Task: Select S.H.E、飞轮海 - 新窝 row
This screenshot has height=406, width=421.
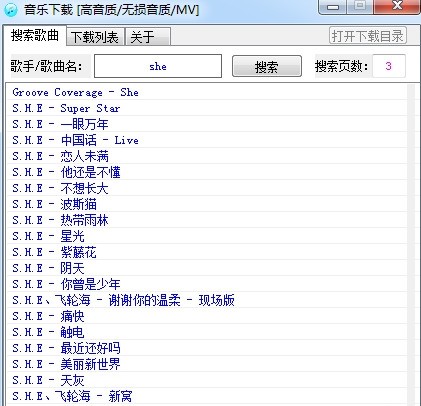Action: point(207,396)
